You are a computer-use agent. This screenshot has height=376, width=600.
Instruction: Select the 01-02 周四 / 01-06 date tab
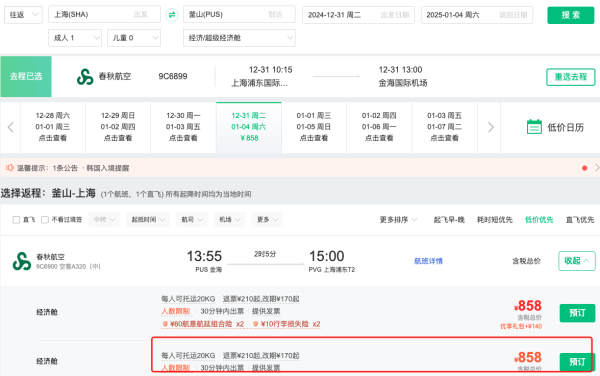tap(379, 127)
